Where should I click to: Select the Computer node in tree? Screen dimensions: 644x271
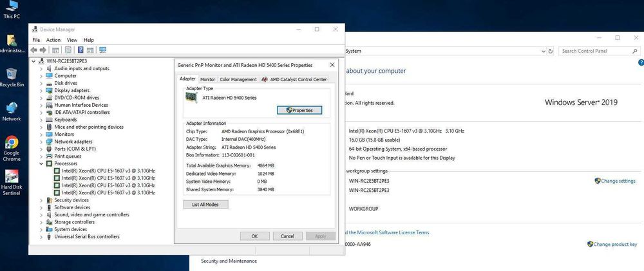[65, 75]
